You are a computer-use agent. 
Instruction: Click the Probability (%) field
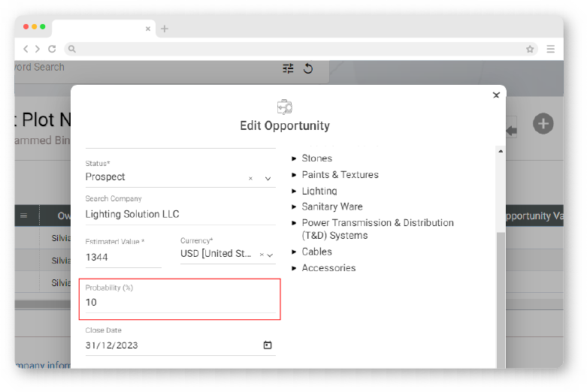[180, 303]
